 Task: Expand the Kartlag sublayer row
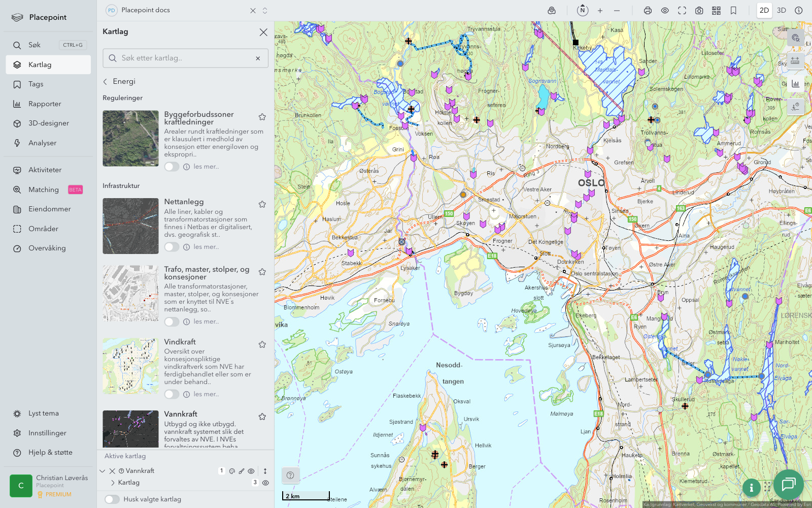pyautogui.click(x=113, y=483)
